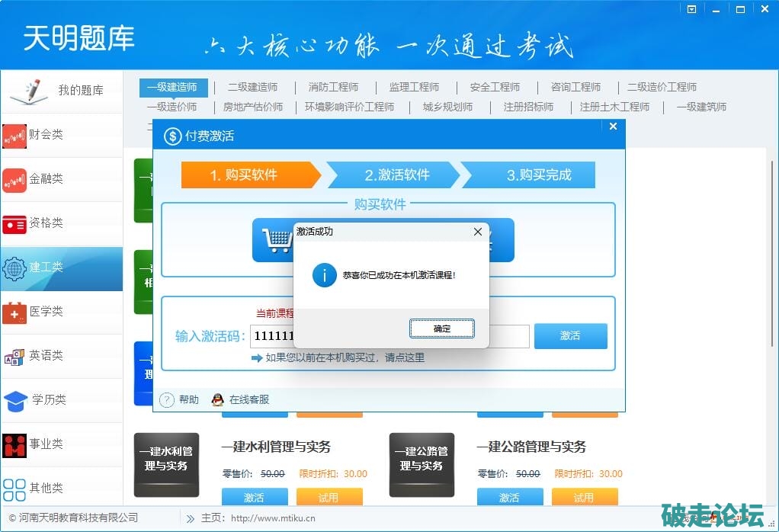Select the 学历类 graduation cap icon
This screenshot has height=532, width=779.
pyautogui.click(x=14, y=401)
